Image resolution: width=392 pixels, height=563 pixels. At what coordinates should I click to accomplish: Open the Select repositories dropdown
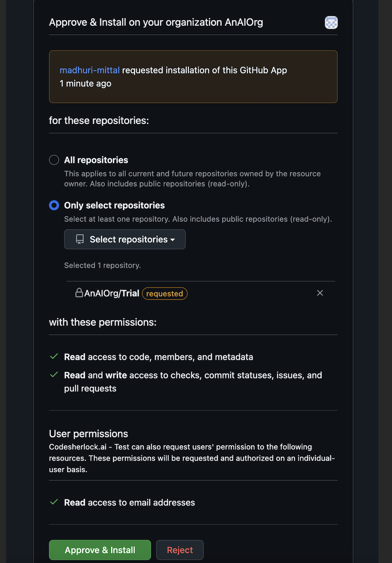tap(125, 239)
